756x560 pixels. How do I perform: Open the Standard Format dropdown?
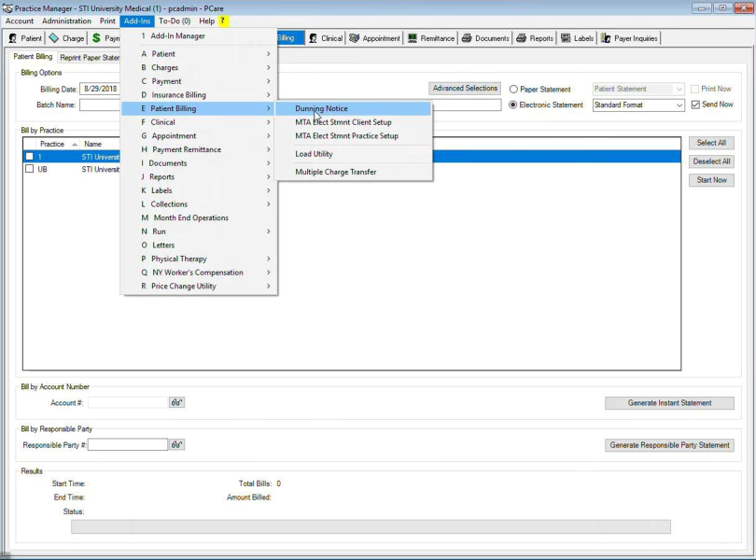(638, 105)
